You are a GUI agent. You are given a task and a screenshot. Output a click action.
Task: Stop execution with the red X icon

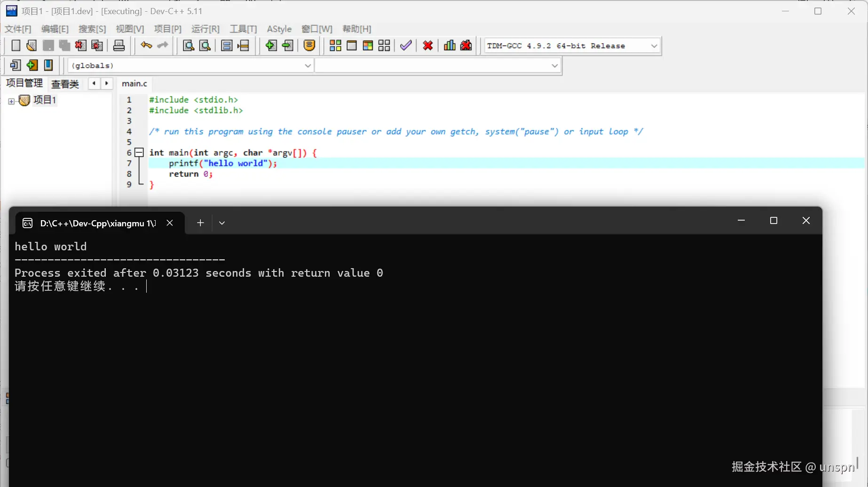428,46
